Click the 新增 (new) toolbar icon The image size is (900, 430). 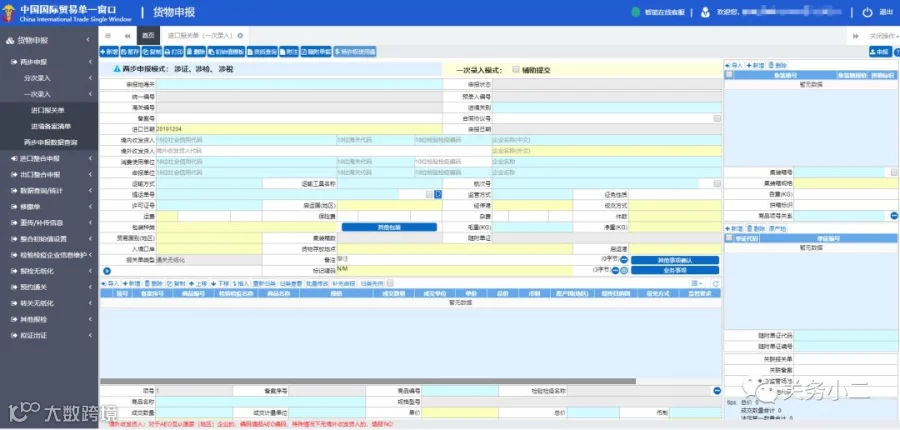pos(109,52)
